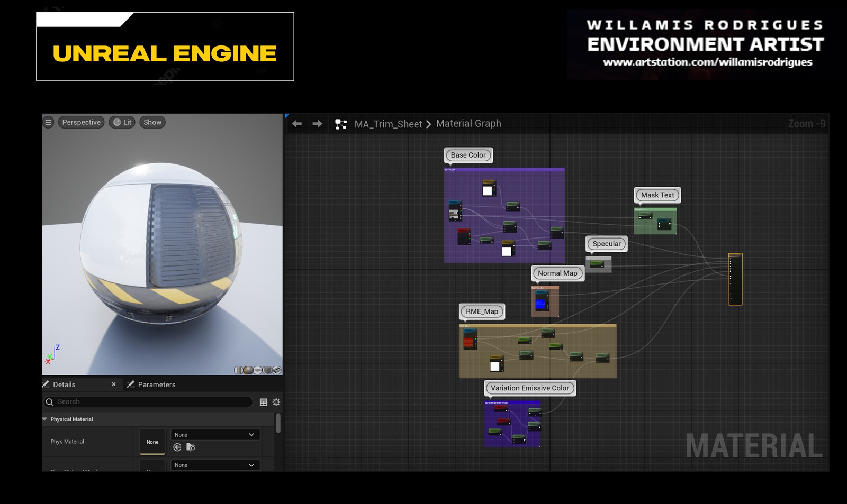Go back using the graph navigation arrow
The height and width of the screenshot is (504, 847).
coord(297,124)
